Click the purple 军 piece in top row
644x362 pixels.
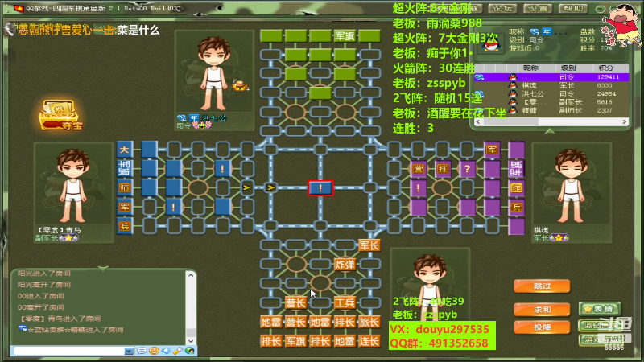(x=492, y=150)
